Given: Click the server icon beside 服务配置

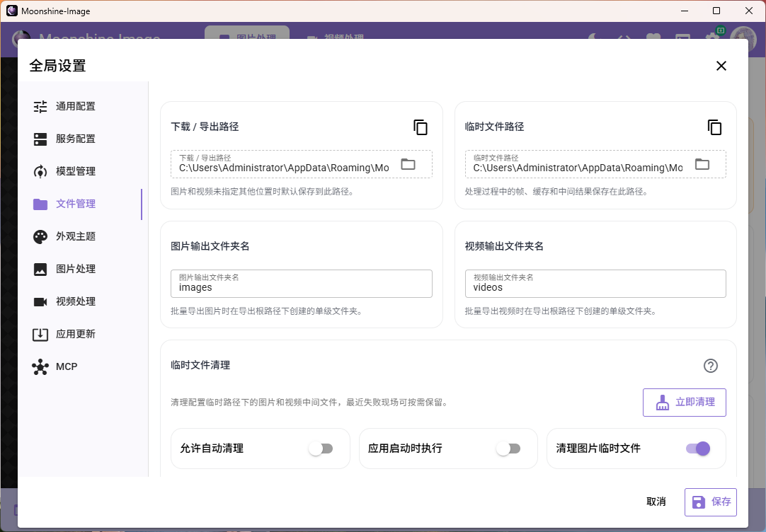Looking at the screenshot, I should click(40, 139).
